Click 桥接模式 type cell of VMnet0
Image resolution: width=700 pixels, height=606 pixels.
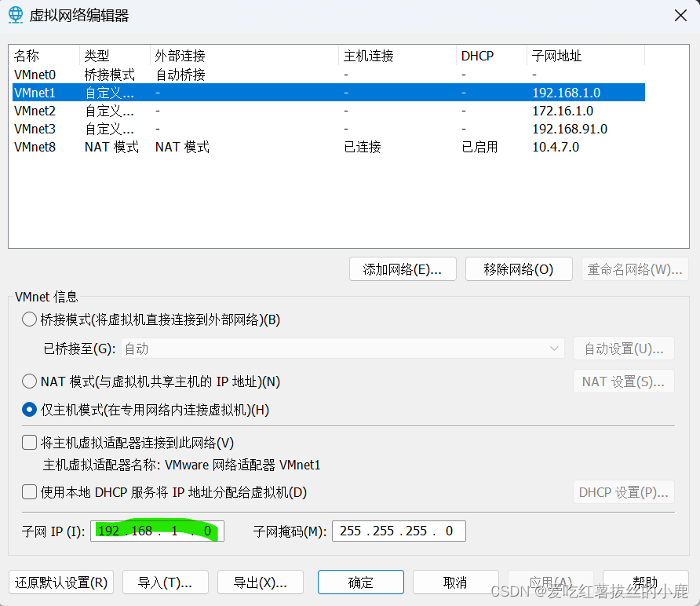click(x=109, y=75)
